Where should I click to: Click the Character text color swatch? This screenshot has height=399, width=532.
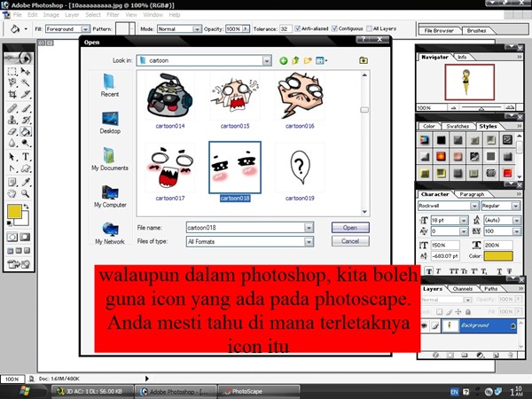(498, 256)
